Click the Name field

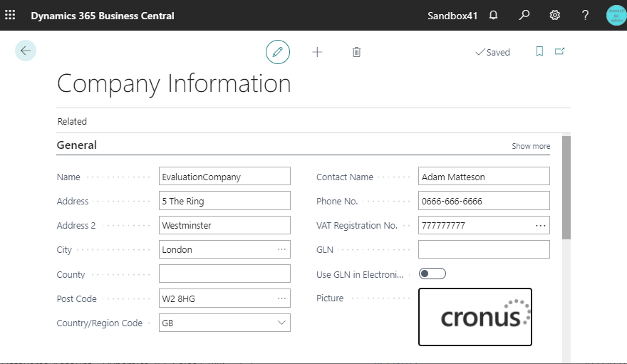tap(224, 176)
